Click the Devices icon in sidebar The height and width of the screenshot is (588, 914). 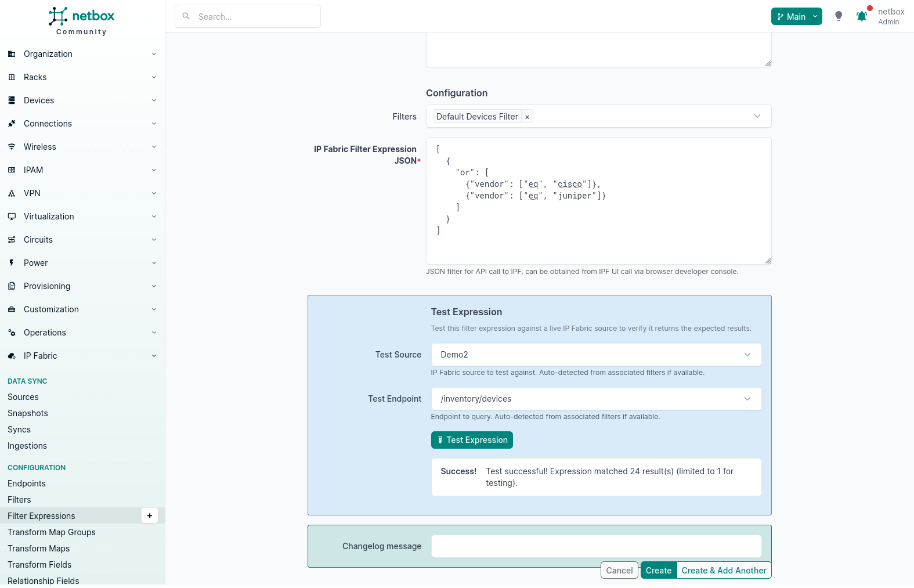pyautogui.click(x=12, y=100)
